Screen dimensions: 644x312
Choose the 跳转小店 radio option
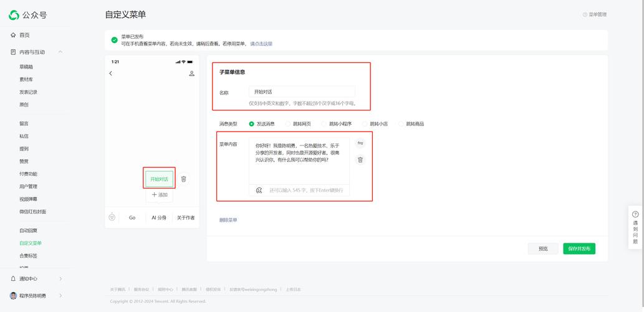365,124
